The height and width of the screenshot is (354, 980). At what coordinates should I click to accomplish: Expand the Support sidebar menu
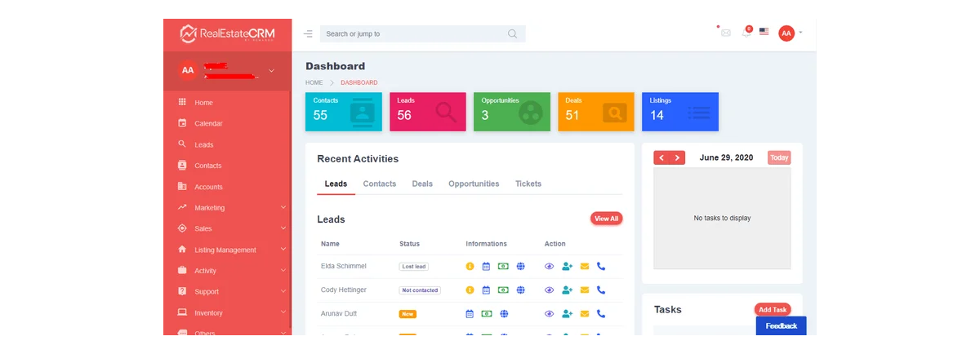point(283,291)
